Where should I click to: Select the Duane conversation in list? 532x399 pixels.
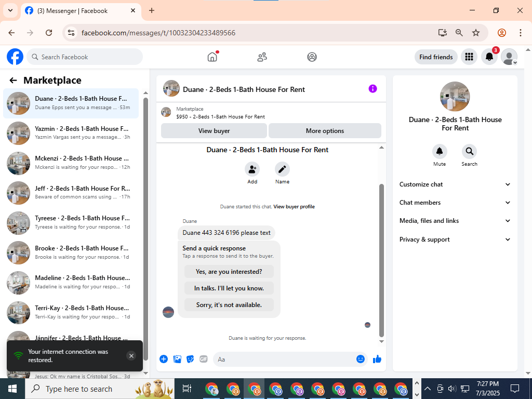pos(71,103)
